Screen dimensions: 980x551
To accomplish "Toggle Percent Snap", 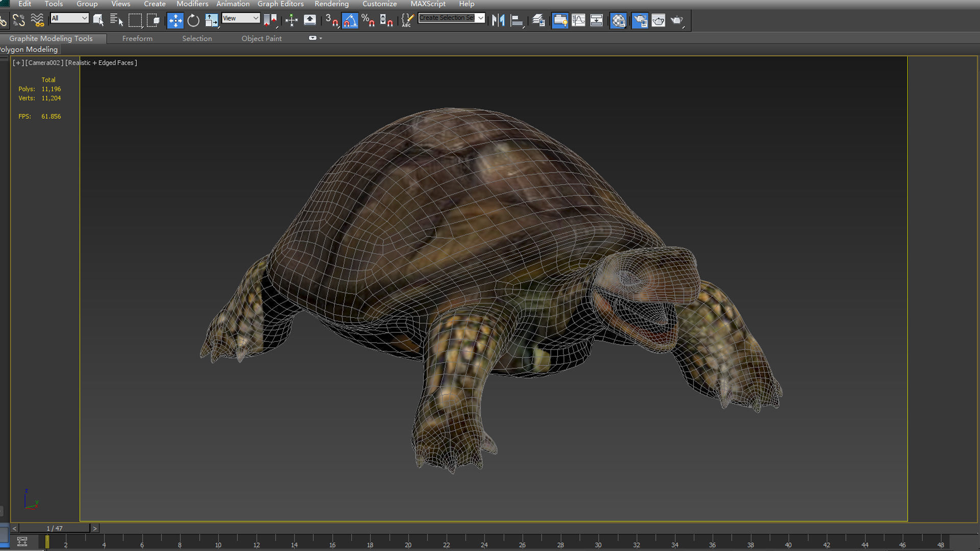I will 368,20.
